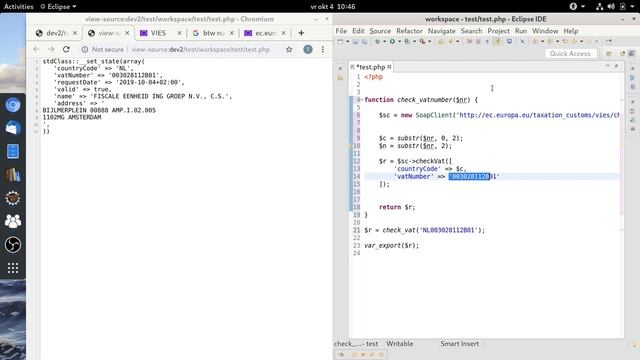Start Debug from Eclipse toolbar
Screen dimensions: 640x360
377,41
